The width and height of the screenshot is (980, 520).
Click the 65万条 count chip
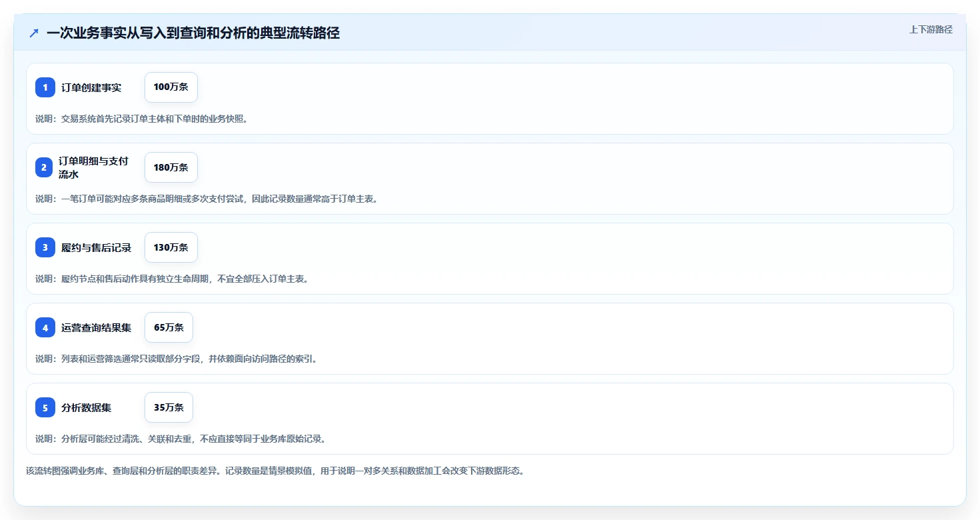[x=169, y=327]
